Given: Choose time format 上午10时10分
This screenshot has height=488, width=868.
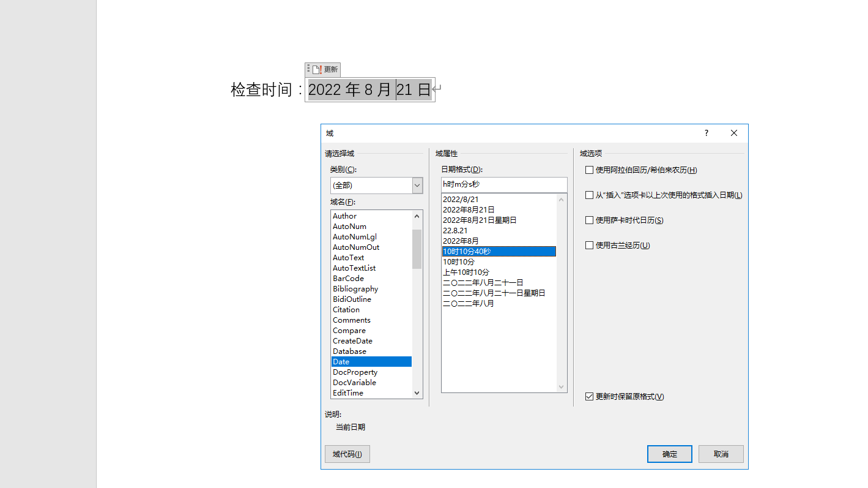Looking at the screenshot, I should pyautogui.click(x=499, y=272).
